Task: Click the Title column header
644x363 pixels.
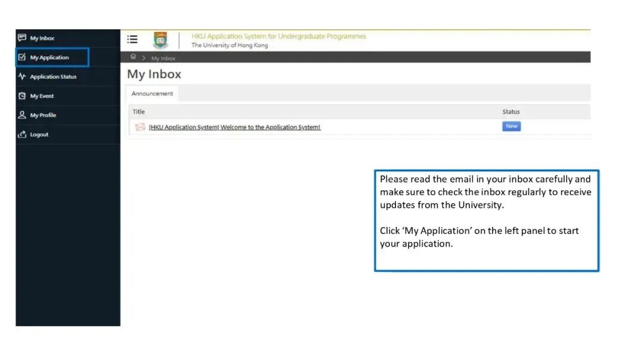Action: [x=138, y=112]
